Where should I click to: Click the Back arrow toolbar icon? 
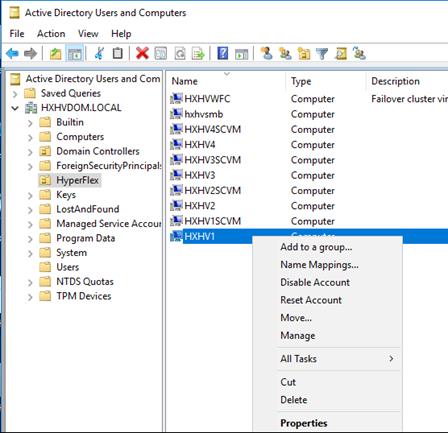pos(13,53)
